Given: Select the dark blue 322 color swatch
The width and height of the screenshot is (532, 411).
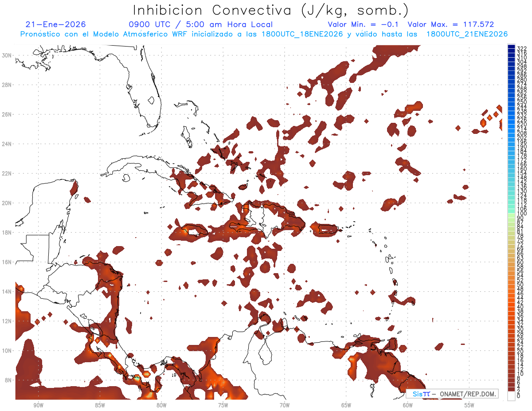Looking at the screenshot, I should tap(511, 46).
